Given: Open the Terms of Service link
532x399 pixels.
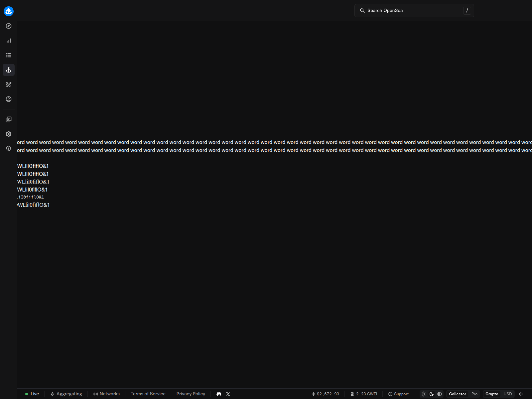Looking at the screenshot, I should 148,394.
